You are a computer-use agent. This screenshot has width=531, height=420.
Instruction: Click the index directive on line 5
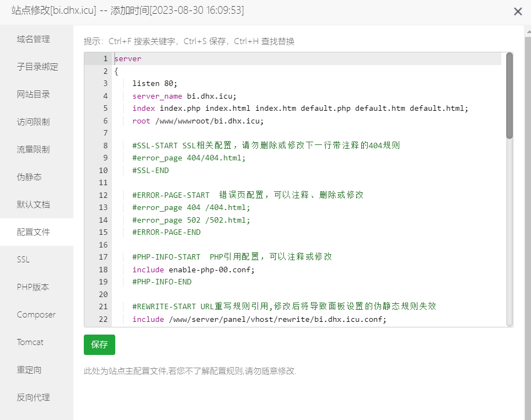300,108
